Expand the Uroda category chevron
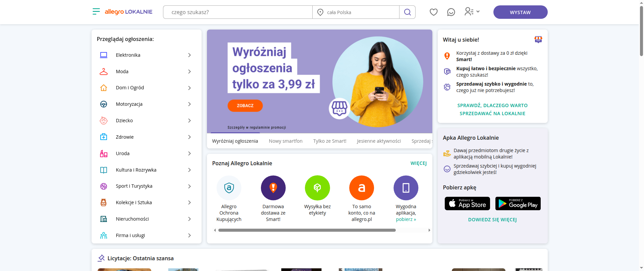This screenshot has height=271, width=644. 190,153
